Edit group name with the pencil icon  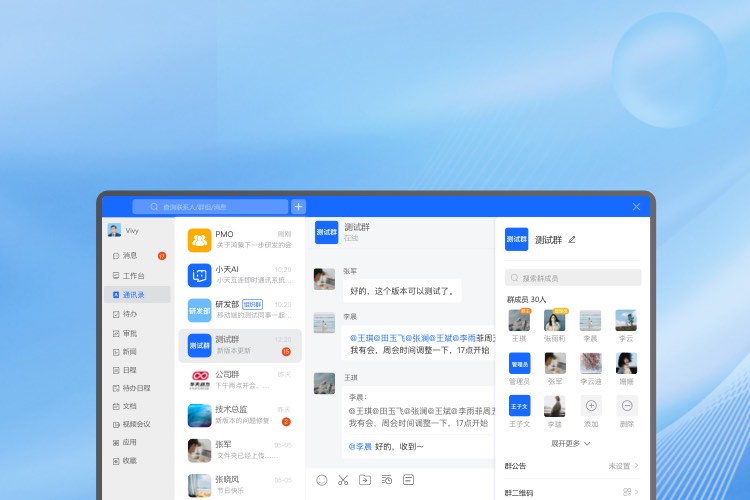point(572,239)
